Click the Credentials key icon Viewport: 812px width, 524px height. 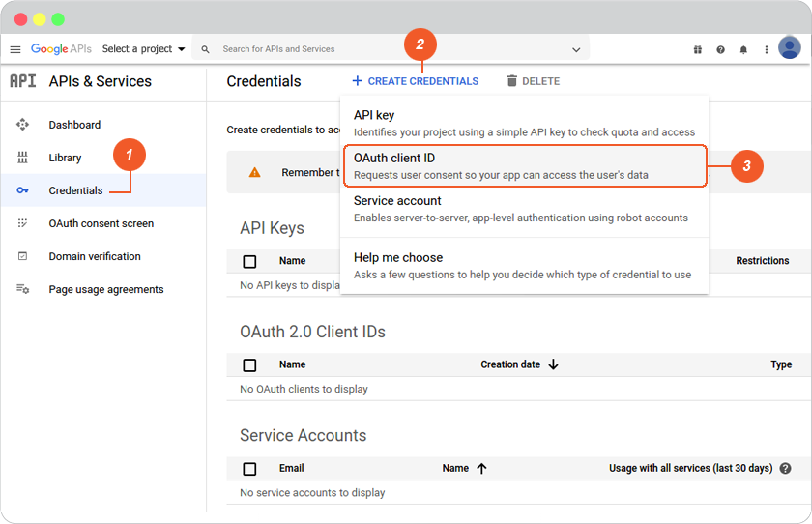[x=22, y=190]
